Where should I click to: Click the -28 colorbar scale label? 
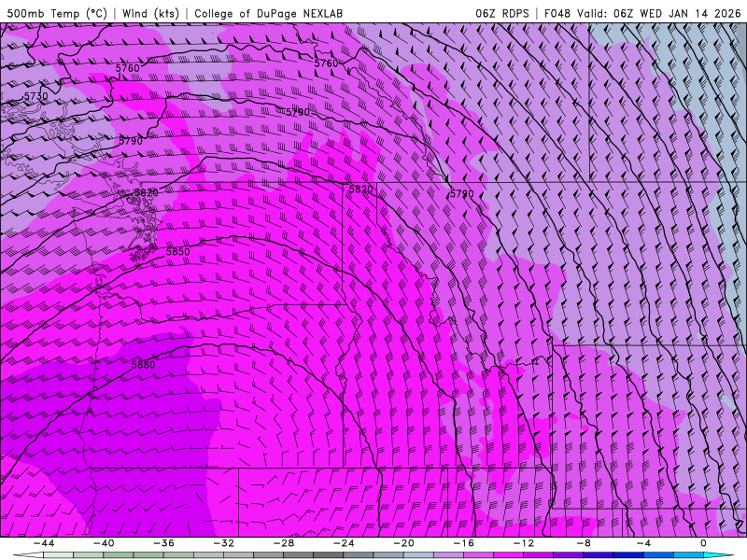point(284,543)
